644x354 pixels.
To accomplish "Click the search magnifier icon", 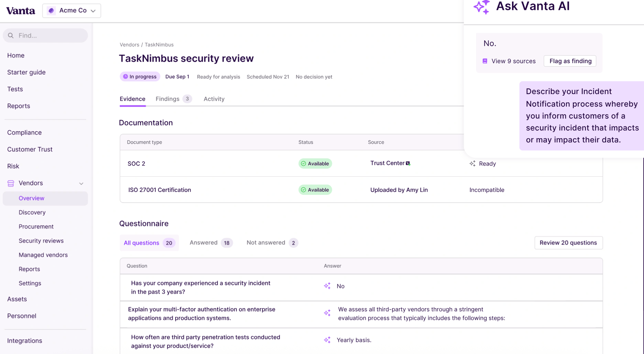I will tap(11, 35).
